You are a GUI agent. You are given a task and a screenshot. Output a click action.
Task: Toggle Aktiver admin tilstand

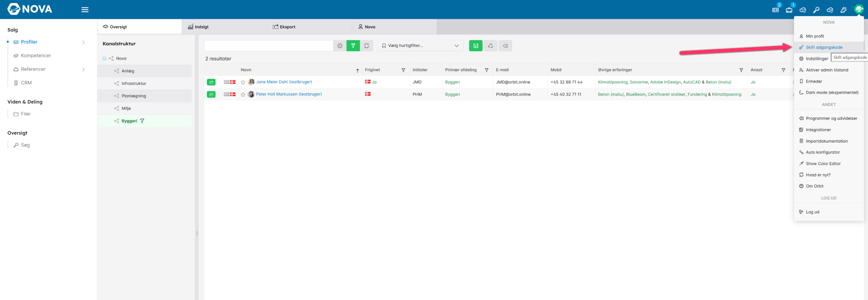[x=829, y=70]
